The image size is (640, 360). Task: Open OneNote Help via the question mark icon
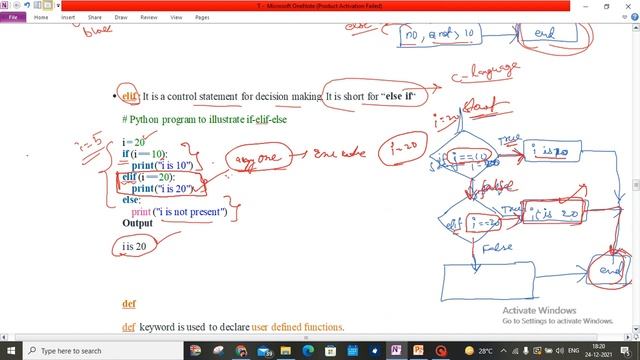634,17
